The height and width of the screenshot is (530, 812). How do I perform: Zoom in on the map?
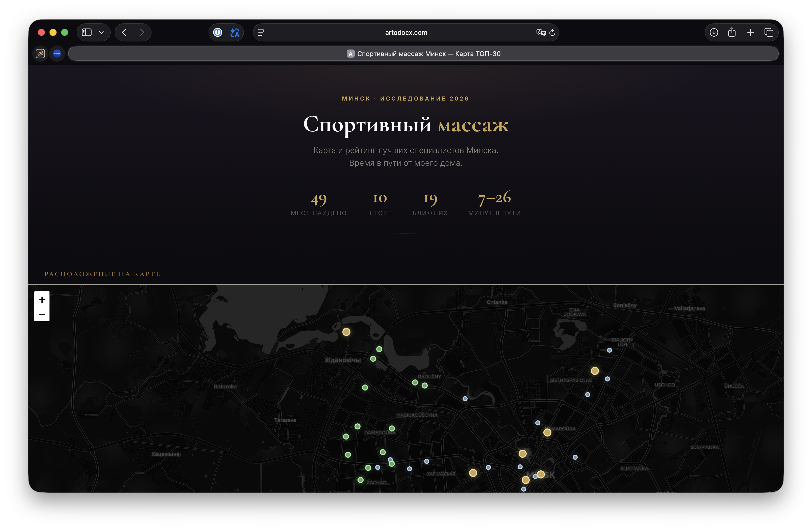click(42, 299)
